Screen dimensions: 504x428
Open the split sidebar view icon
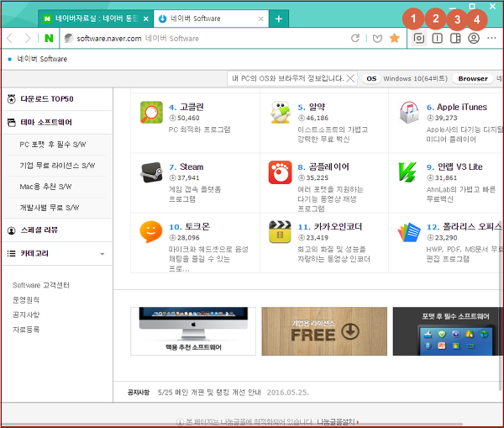pos(455,39)
